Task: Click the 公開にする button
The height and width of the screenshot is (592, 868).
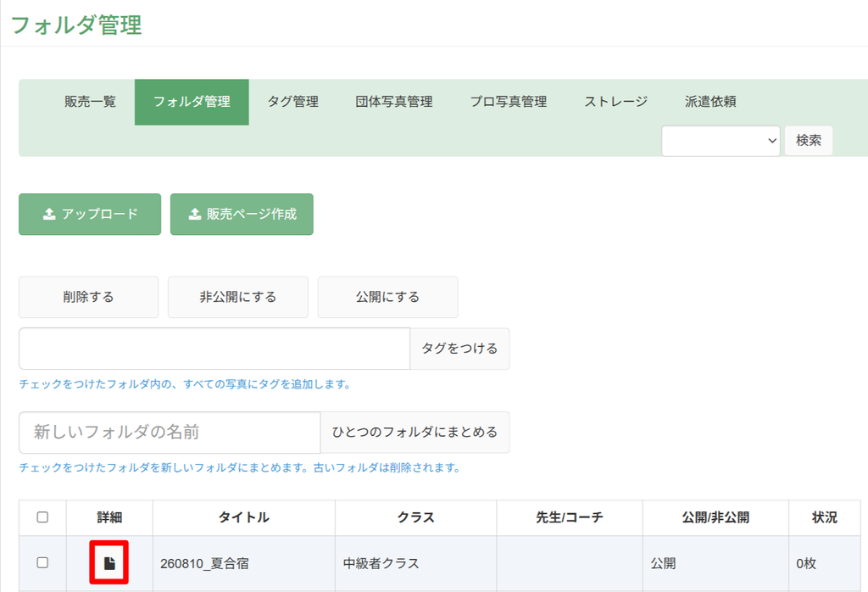Action: click(x=387, y=298)
